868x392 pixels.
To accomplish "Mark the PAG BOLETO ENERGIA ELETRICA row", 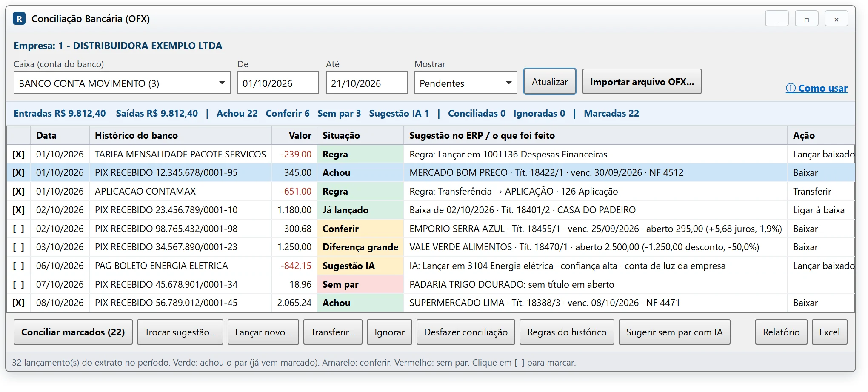I will [18, 266].
